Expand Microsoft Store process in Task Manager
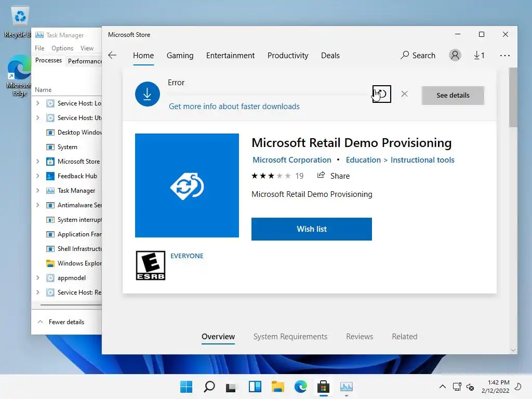Viewport: 532px width, 399px height. point(37,162)
